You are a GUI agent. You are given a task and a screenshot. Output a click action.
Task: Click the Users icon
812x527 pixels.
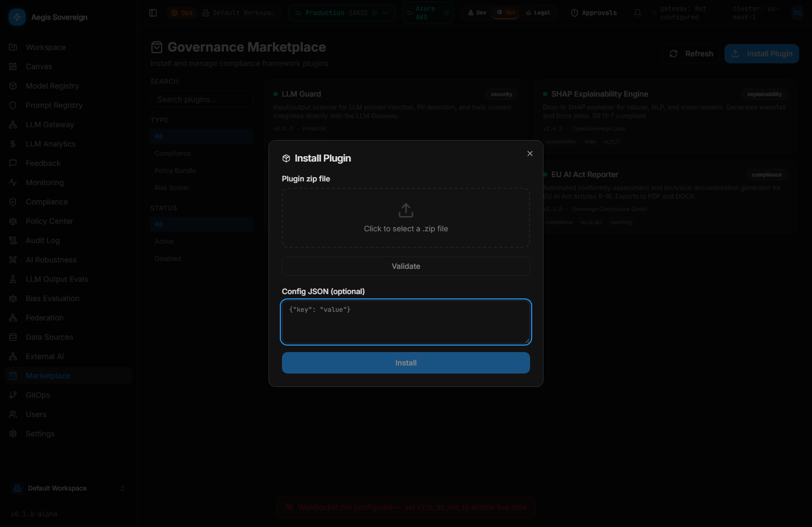13,414
